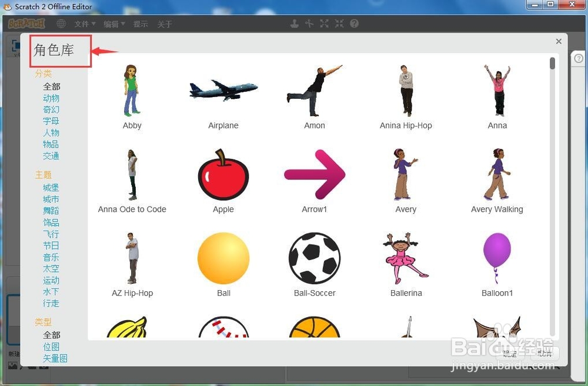Screen dimensions: 588x386
Task: Select the shrink sprite tool
Action: coord(339,24)
